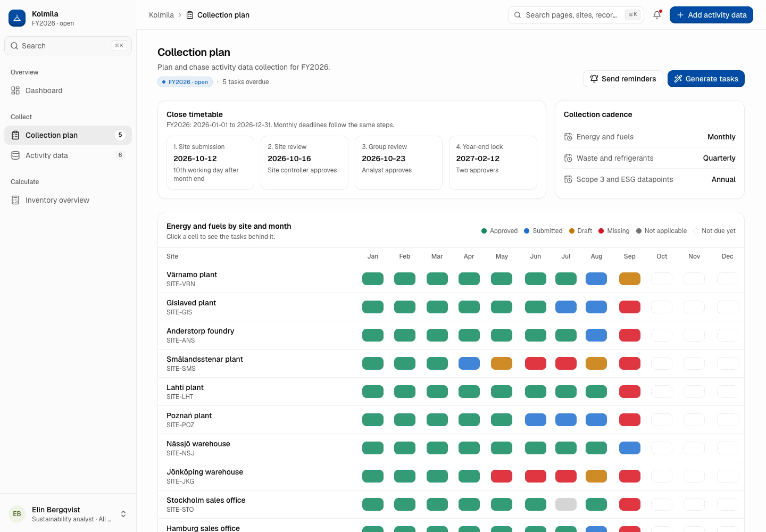Open Lahti plant January approved cell
The width and height of the screenshot is (766, 532).
click(x=373, y=392)
